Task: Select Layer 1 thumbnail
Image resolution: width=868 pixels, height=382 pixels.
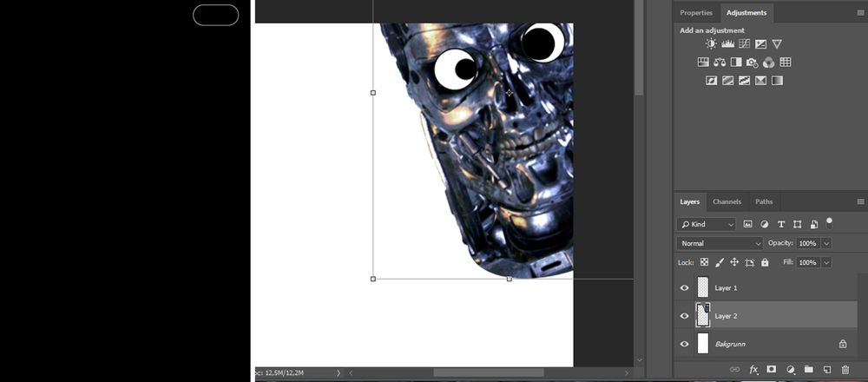Action: coord(702,287)
